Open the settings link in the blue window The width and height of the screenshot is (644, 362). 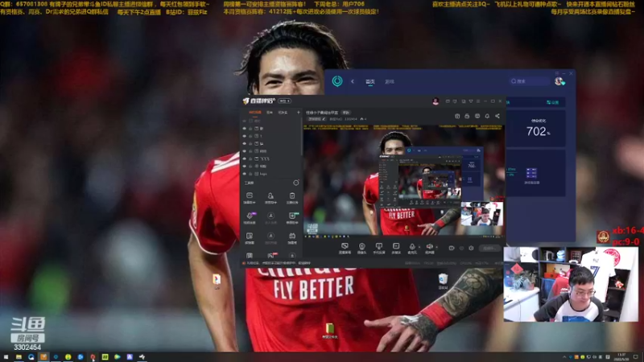[552, 102]
